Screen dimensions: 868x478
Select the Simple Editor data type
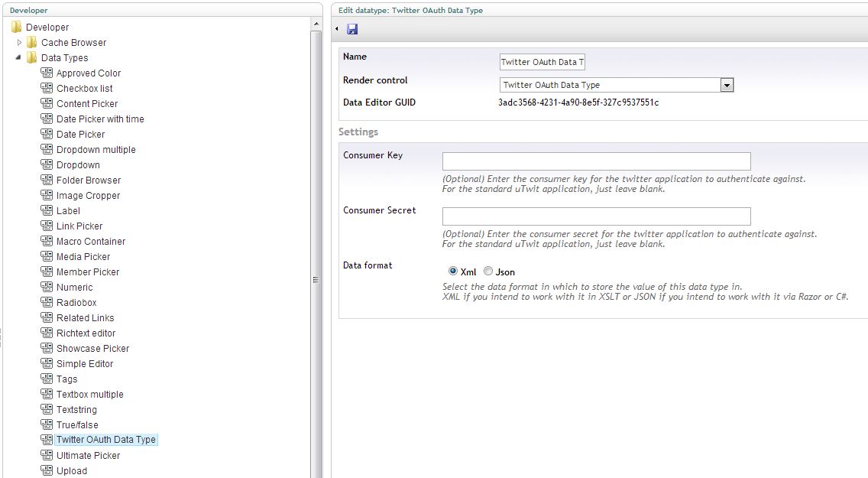(85, 363)
